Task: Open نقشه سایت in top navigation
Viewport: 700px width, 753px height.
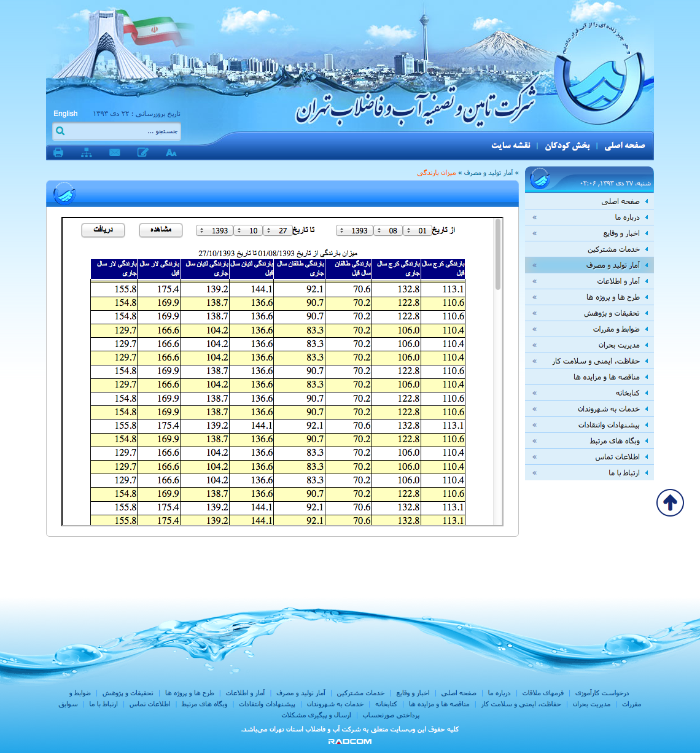Action: point(510,146)
